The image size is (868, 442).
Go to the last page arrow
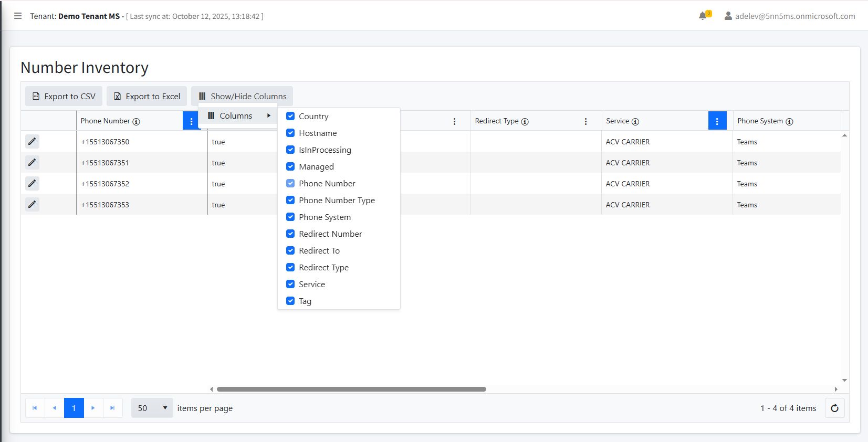112,408
